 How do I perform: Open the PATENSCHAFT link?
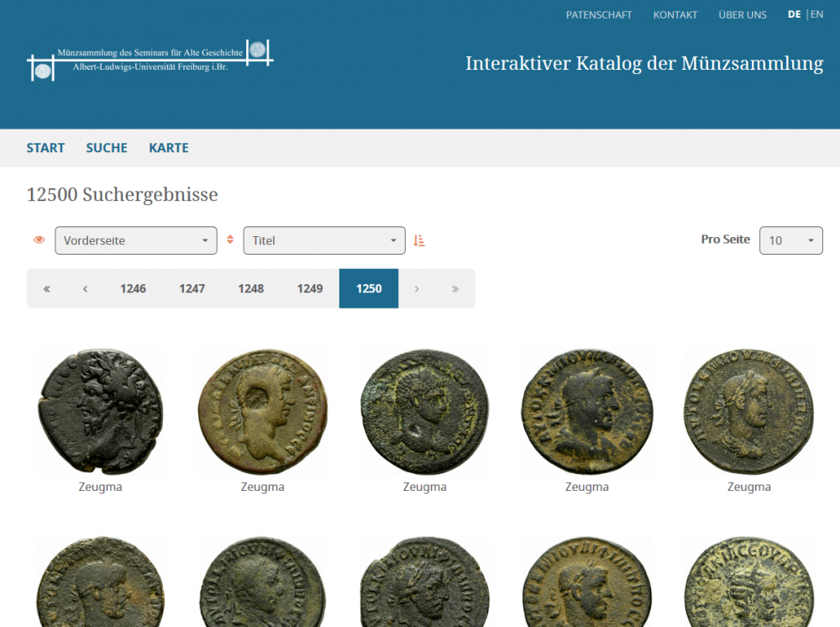tap(599, 15)
